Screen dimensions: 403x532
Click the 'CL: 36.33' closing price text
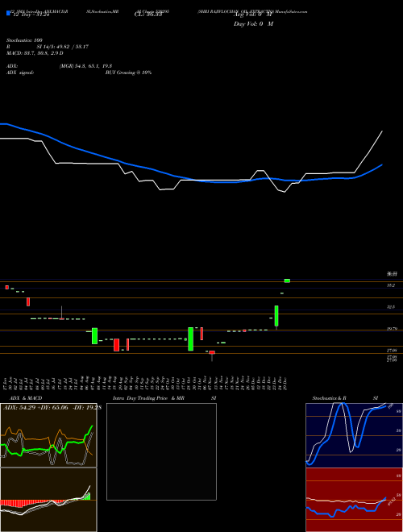pos(148,15)
